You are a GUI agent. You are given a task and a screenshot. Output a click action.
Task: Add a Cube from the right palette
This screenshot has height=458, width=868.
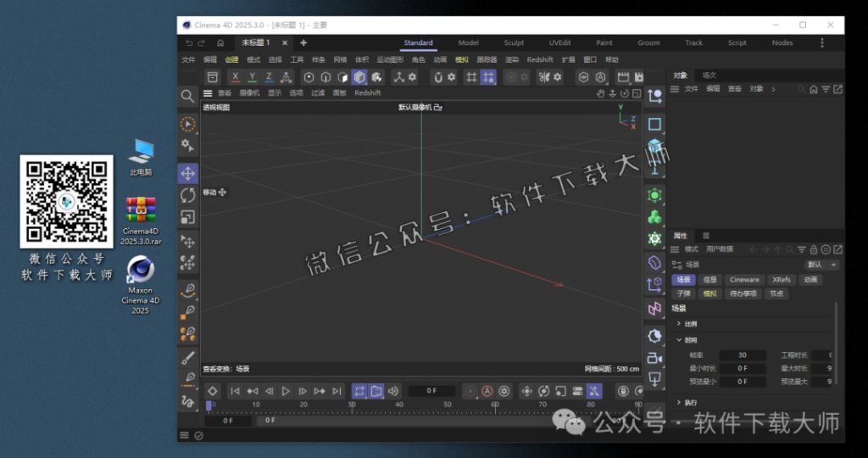[x=655, y=146]
